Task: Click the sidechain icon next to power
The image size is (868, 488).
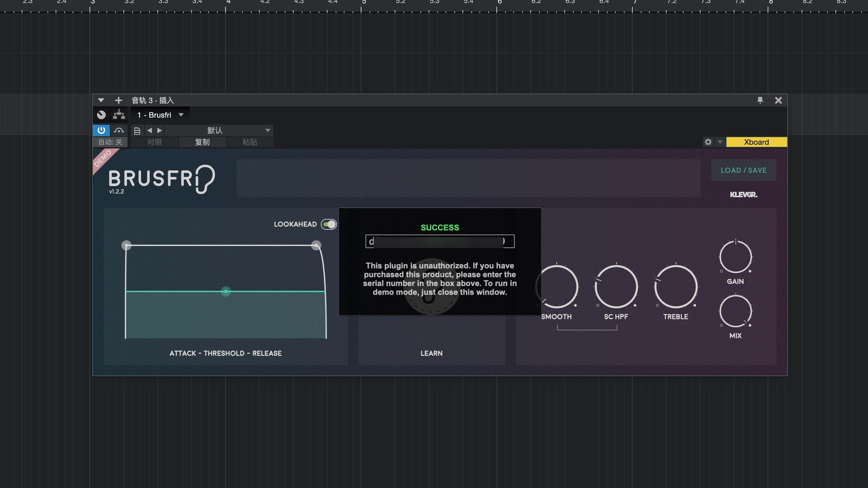Action: [x=119, y=130]
